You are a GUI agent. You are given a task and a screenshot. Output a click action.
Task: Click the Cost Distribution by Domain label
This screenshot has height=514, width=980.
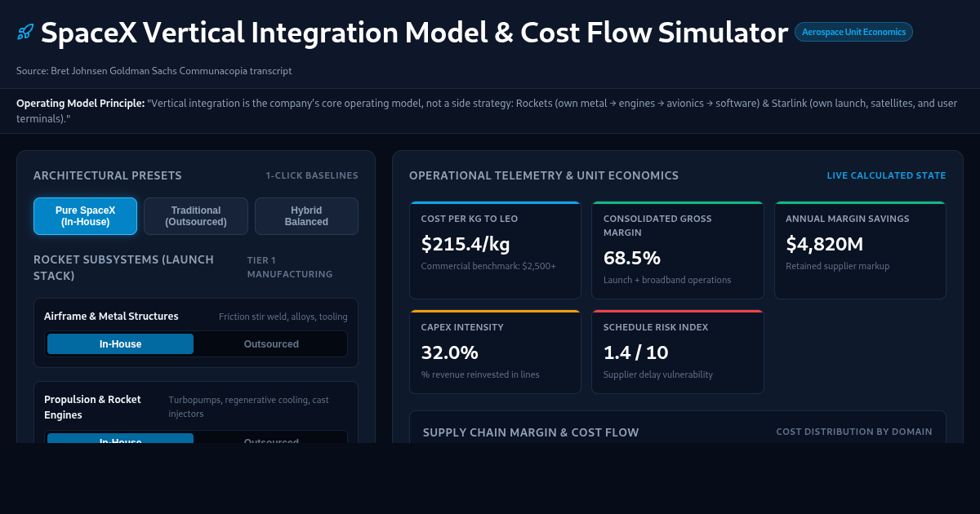pos(854,432)
